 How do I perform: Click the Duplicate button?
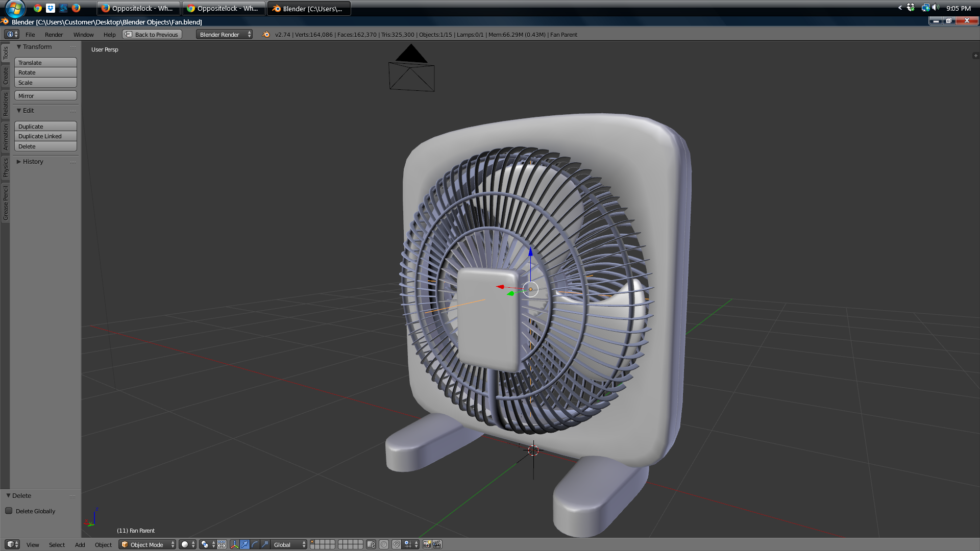click(x=45, y=126)
